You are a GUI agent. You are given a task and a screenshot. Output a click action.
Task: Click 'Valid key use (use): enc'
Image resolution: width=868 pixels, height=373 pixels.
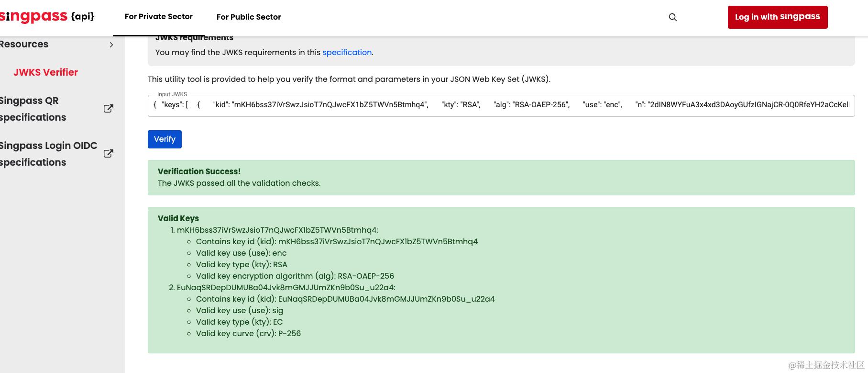(241, 253)
